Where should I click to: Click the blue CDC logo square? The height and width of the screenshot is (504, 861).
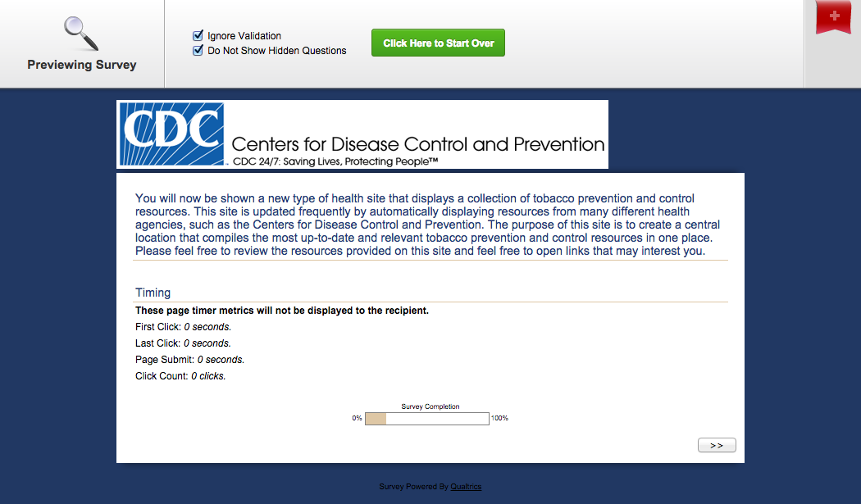click(x=171, y=134)
